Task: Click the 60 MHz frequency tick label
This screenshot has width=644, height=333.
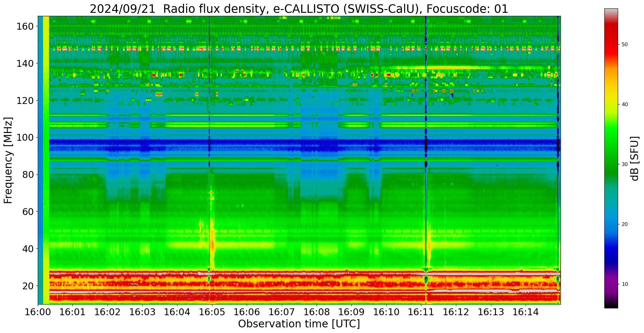Action: click(x=28, y=212)
